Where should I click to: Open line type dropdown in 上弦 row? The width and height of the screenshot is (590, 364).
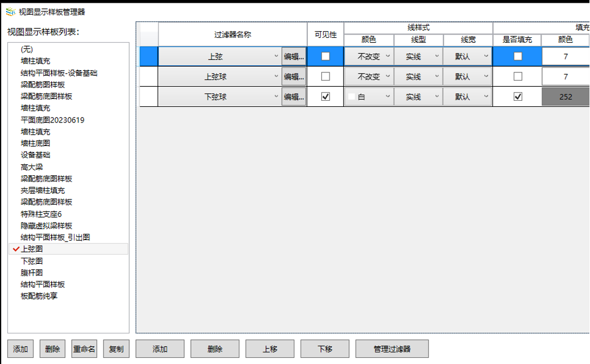[x=418, y=56]
